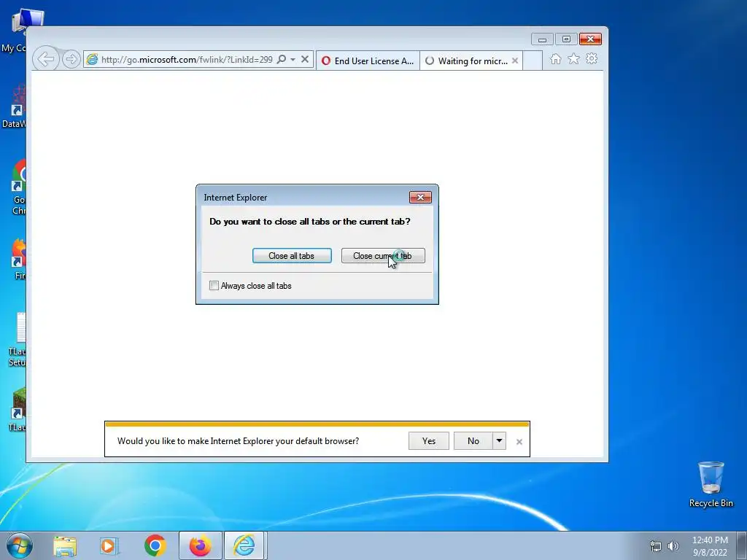
Task: Open the volume speaker tray icon
Action: [x=673, y=546]
